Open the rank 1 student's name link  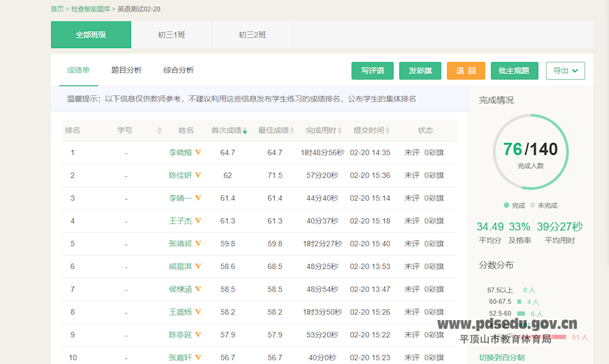tap(180, 153)
